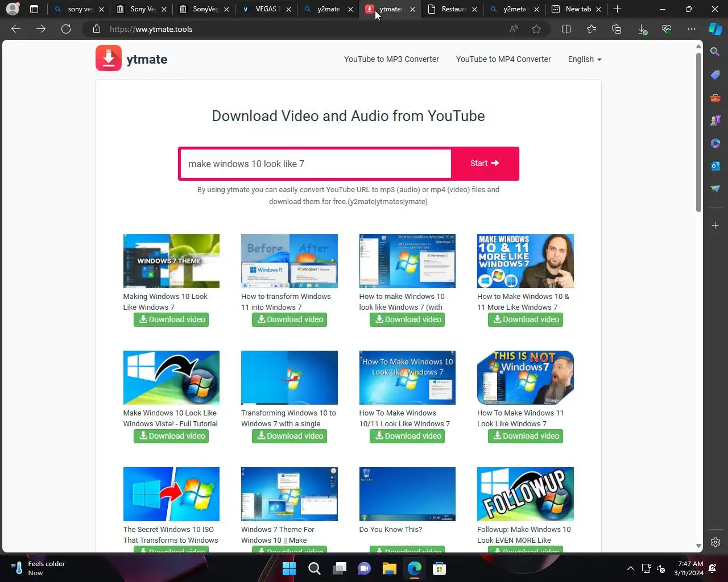728x582 pixels.
Task: Show hidden system tray icons chevron
Action: 630,568
